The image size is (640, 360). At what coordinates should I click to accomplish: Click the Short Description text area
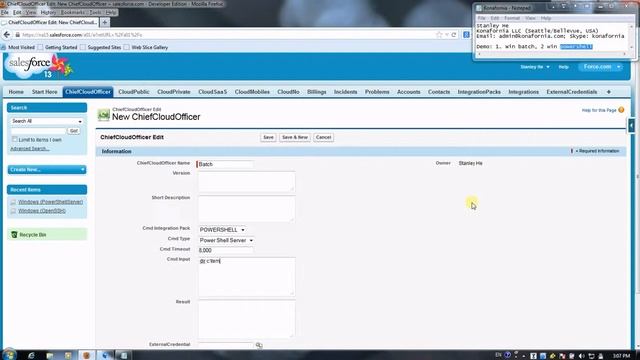point(247,209)
